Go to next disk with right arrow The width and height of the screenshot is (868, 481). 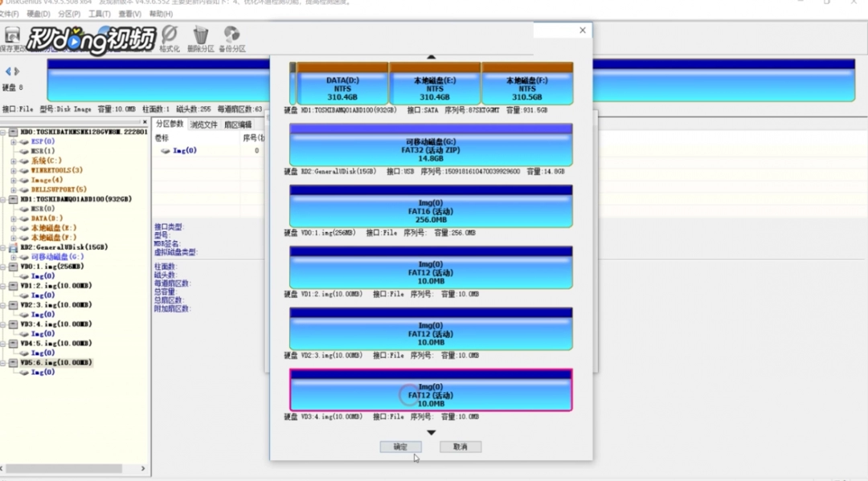pyautogui.click(x=17, y=71)
